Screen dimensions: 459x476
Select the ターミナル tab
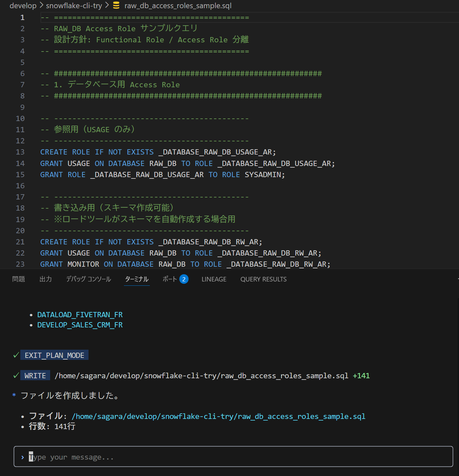[x=137, y=279]
